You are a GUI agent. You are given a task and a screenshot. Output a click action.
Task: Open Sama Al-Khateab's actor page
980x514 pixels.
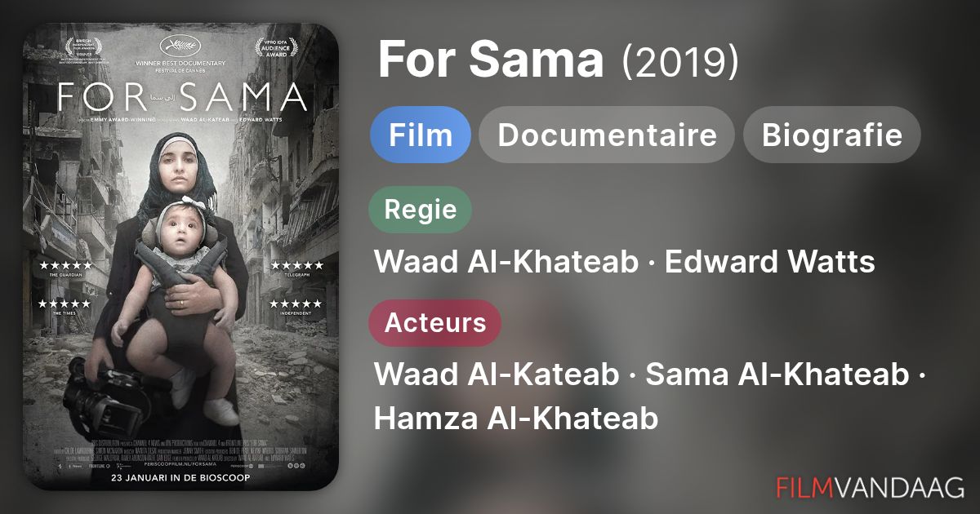click(x=777, y=375)
